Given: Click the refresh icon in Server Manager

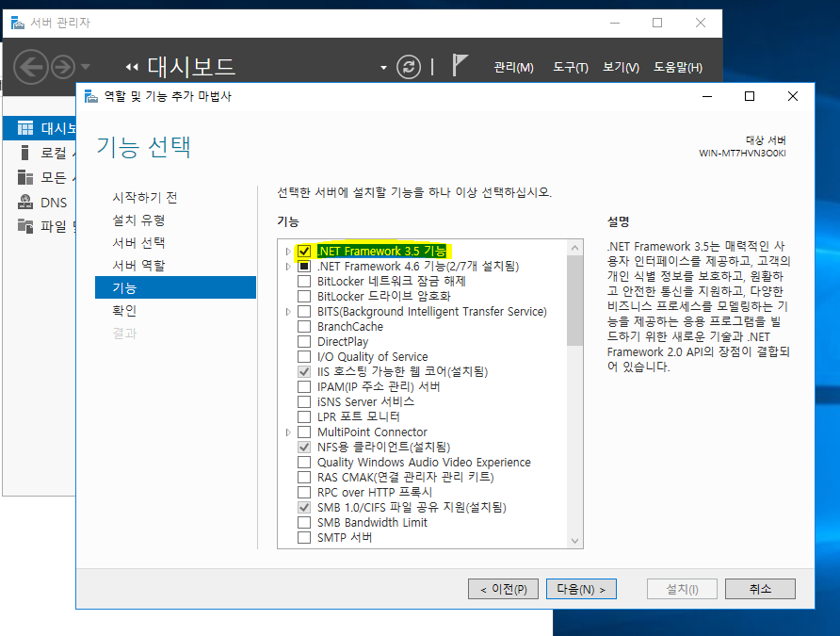Looking at the screenshot, I should (409, 67).
